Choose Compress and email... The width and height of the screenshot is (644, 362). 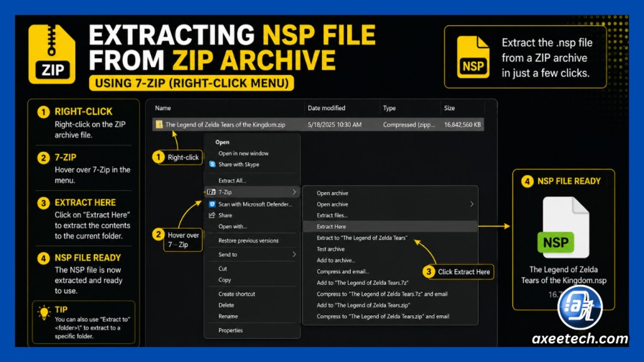343,271
